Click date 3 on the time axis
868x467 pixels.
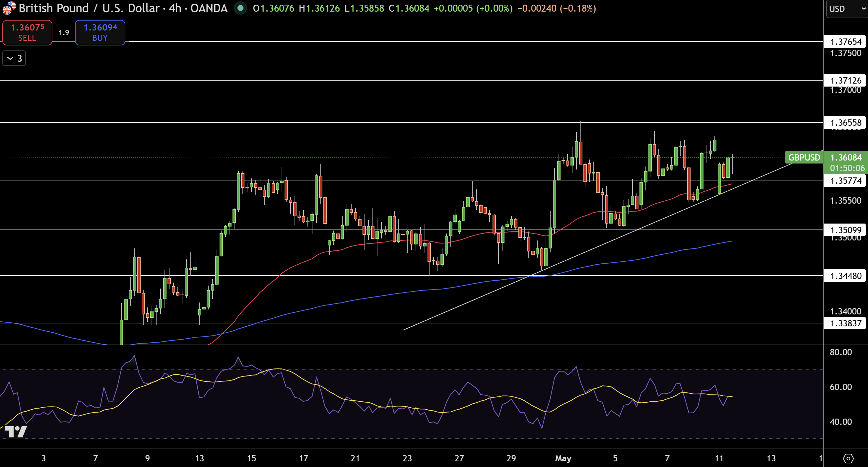[x=43, y=459]
